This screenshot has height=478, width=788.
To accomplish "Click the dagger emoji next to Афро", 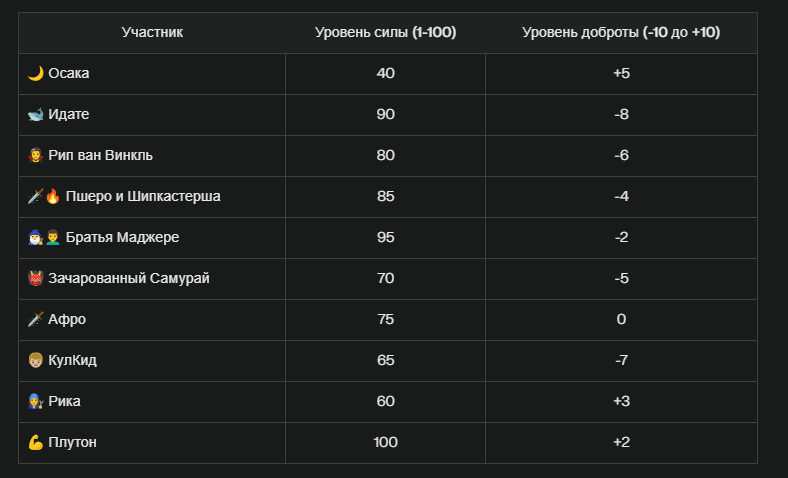I will (x=36, y=320).
